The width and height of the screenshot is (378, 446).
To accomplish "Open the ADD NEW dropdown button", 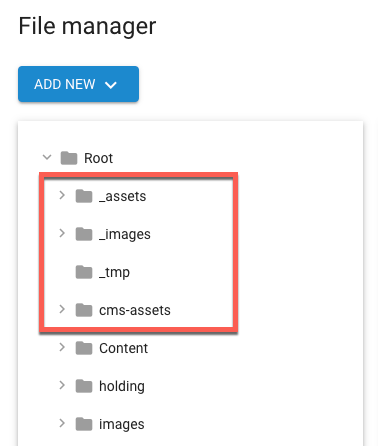I will click(x=78, y=84).
